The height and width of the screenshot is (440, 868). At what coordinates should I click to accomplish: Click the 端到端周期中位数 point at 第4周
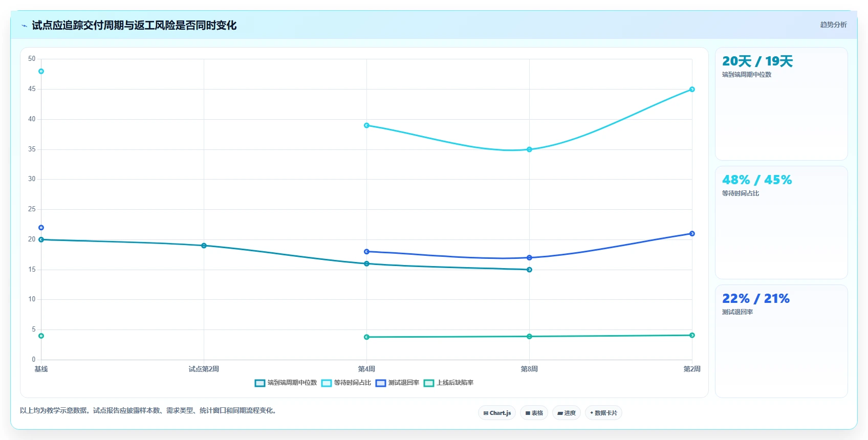(366, 263)
